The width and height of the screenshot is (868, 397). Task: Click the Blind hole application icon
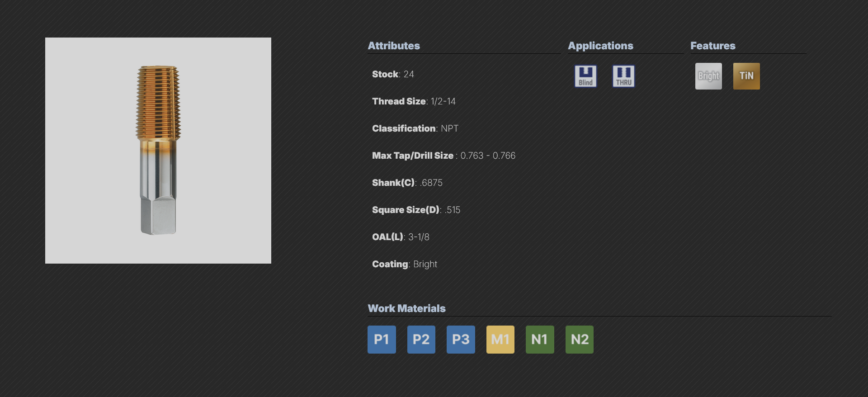pyautogui.click(x=585, y=76)
